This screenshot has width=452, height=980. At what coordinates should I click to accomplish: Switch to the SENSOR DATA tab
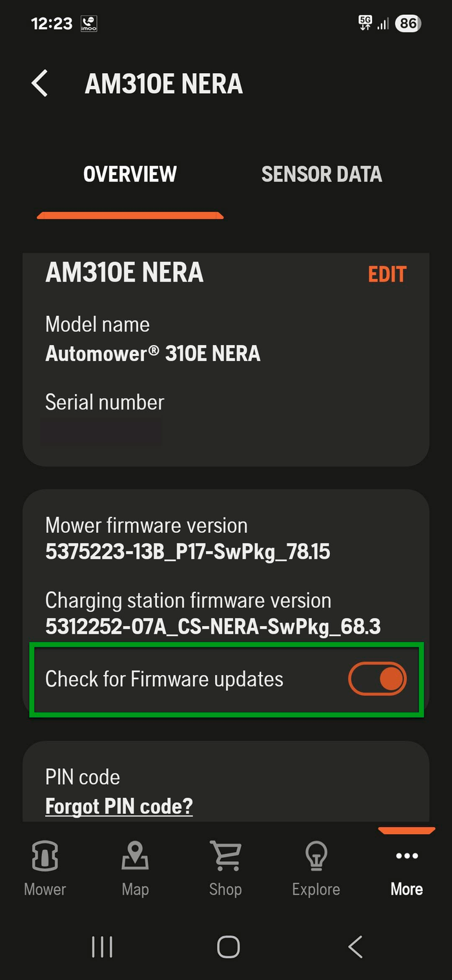(x=322, y=173)
